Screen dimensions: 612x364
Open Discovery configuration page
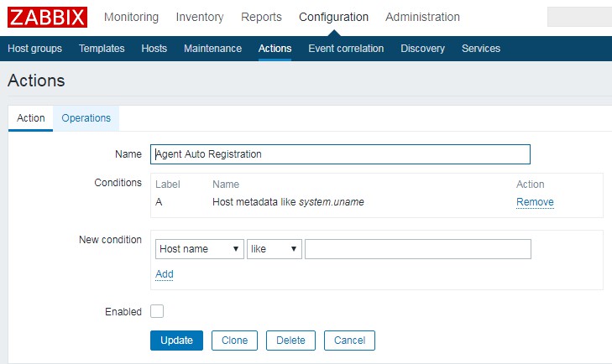(x=422, y=49)
